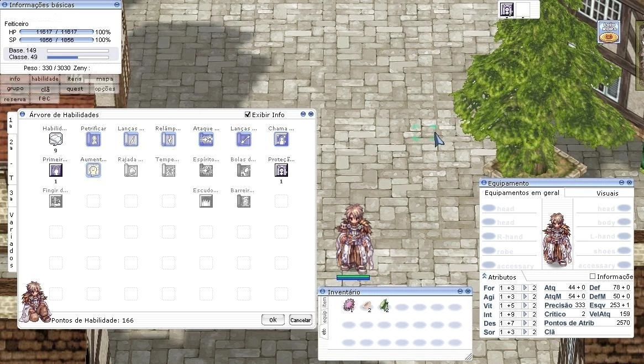Click the active buff status icon at top
The image size is (644, 364).
tap(507, 9)
